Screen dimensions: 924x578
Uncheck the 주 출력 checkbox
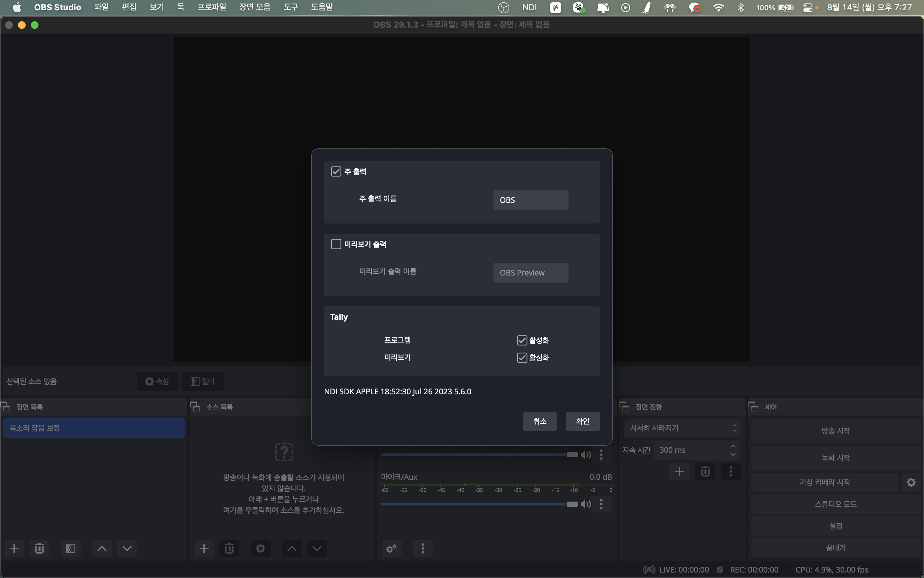coord(336,172)
